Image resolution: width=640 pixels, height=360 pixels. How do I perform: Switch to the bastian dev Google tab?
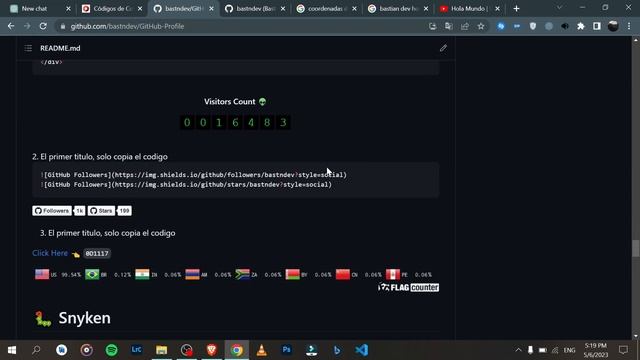click(398, 9)
